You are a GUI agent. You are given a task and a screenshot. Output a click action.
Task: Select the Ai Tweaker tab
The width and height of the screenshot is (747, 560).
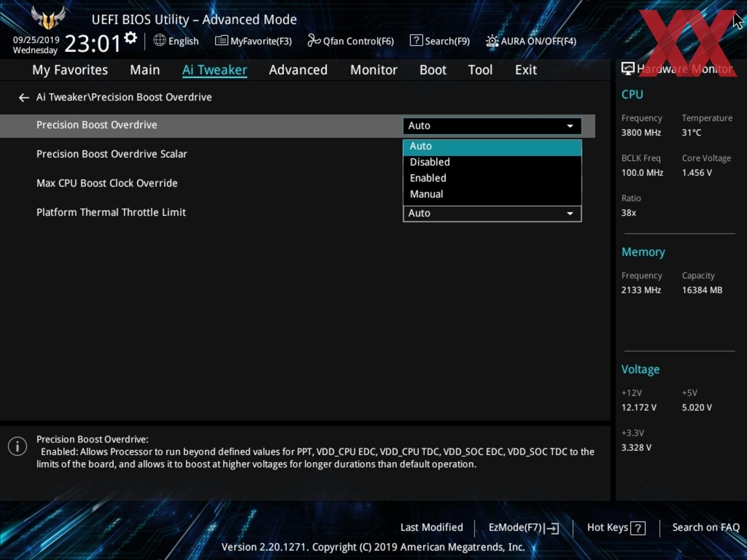point(215,70)
